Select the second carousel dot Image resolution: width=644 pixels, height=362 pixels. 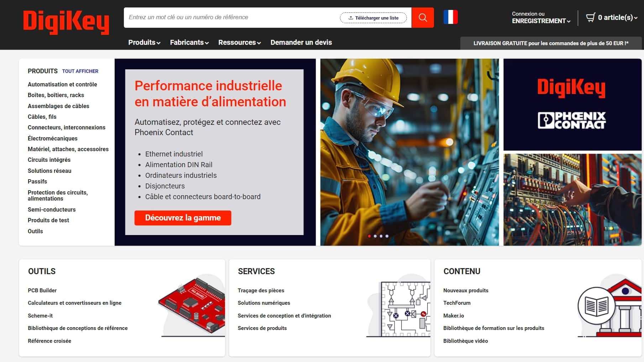pyautogui.click(x=375, y=236)
